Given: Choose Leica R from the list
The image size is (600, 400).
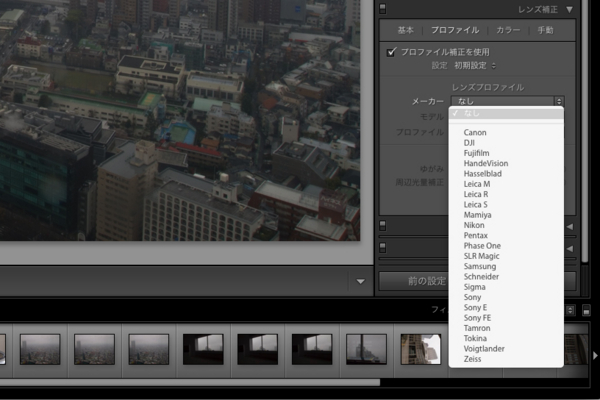Looking at the screenshot, I should click(x=506, y=194).
